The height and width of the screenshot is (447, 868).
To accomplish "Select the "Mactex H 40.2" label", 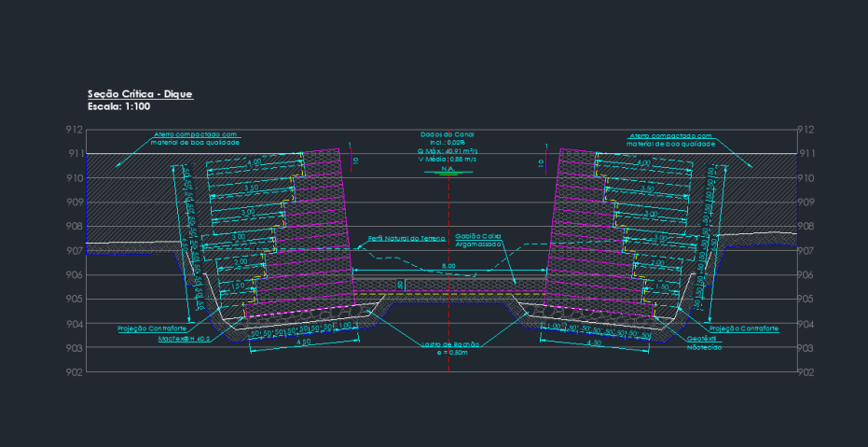I will click(185, 339).
